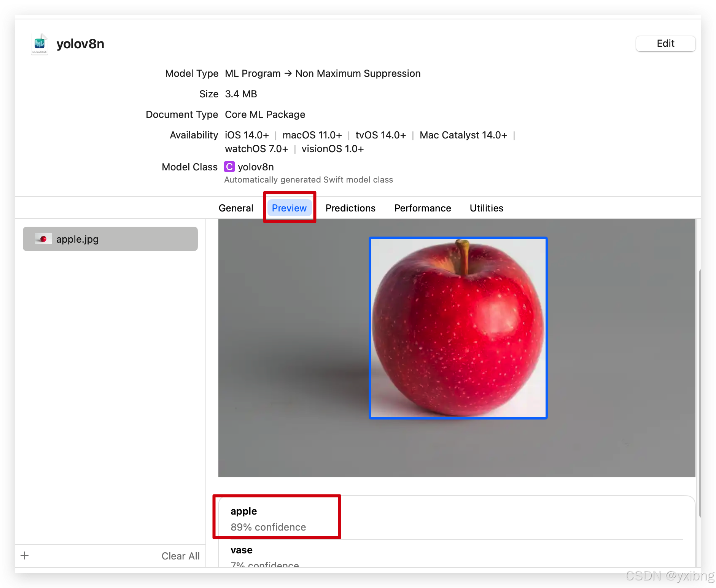Click the purple C model class icon
Screen dimensions: 716x588
click(x=229, y=167)
